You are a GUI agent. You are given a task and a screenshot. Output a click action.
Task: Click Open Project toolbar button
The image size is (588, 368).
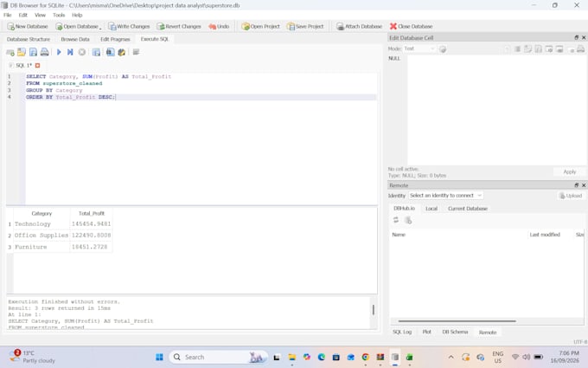pyautogui.click(x=260, y=26)
